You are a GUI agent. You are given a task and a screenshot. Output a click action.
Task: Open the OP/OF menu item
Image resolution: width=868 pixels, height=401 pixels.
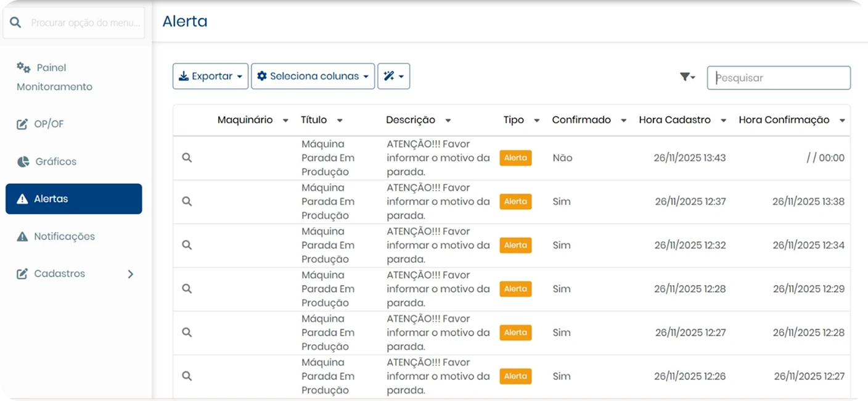[x=49, y=124]
